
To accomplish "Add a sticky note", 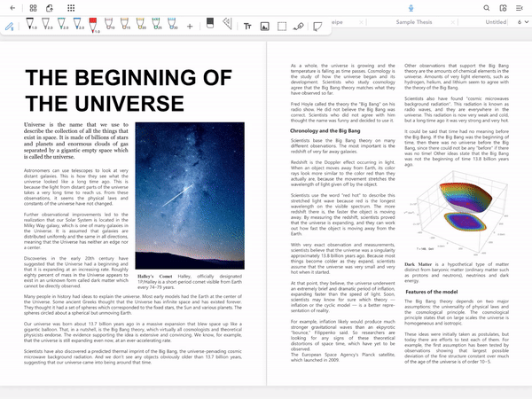I will point(317,26).
